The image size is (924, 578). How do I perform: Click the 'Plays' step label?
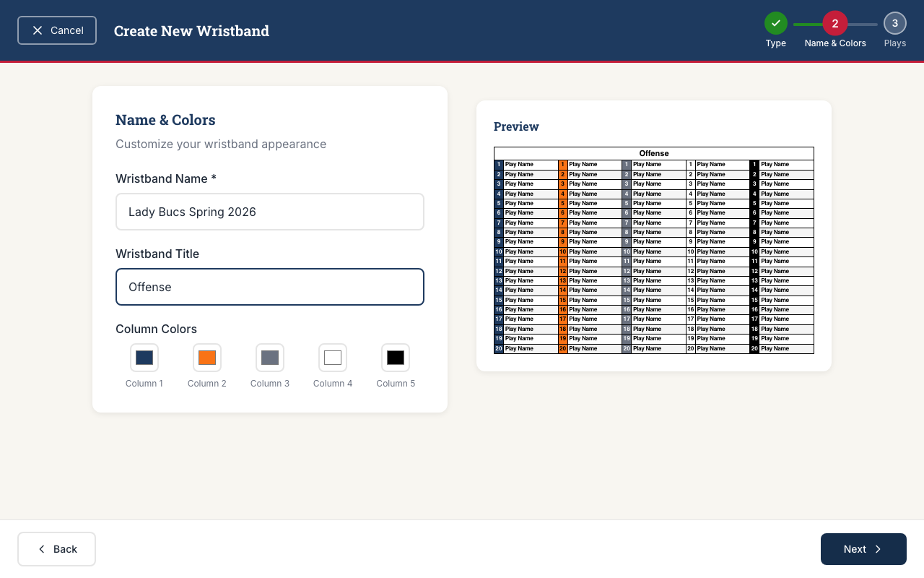click(x=895, y=43)
